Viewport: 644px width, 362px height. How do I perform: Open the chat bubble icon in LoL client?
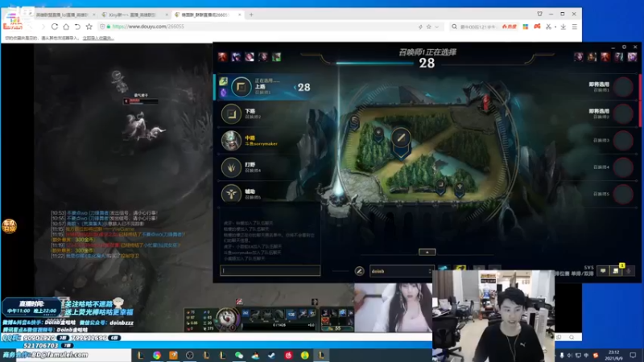[x=603, y=271]
